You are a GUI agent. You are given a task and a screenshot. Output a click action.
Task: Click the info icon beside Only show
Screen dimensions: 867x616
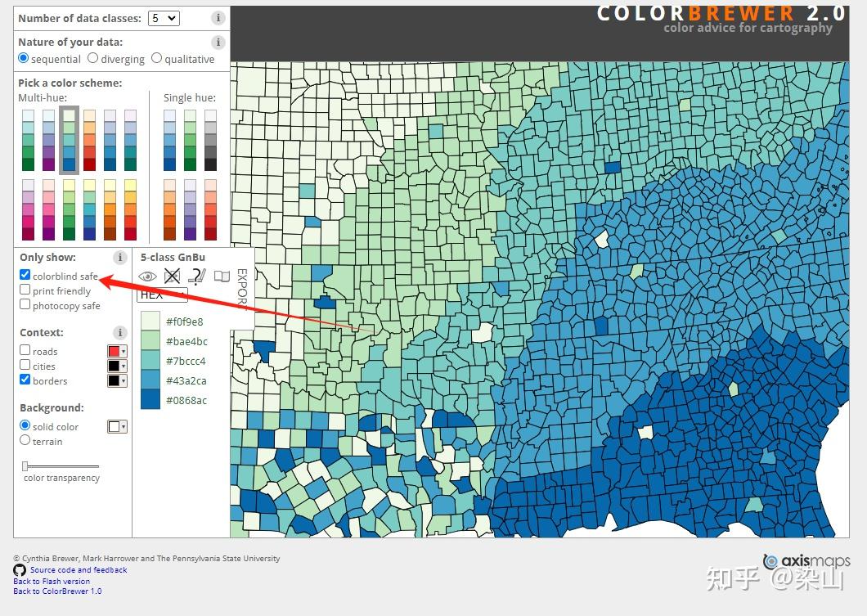pyautogui.click(x=120, y=257)
